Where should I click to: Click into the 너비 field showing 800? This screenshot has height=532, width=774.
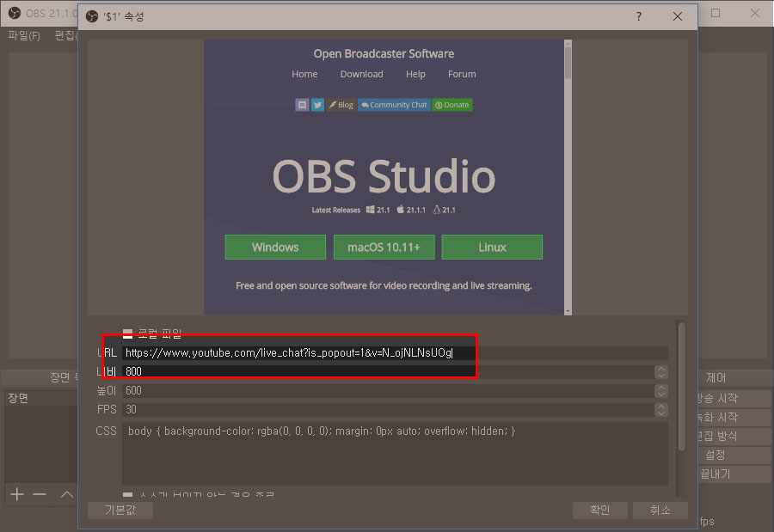(389, 371)
